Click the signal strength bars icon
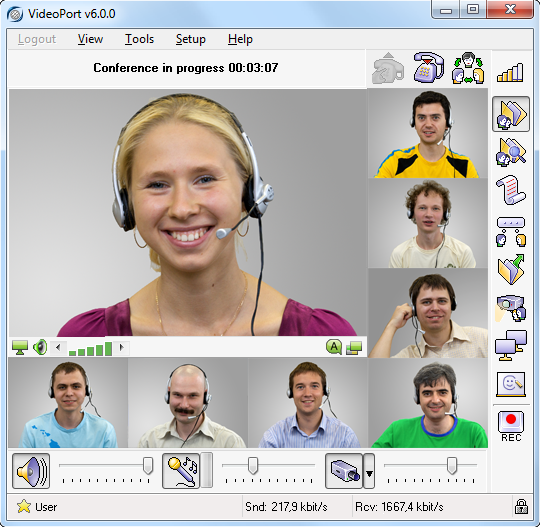 [510, 72]
